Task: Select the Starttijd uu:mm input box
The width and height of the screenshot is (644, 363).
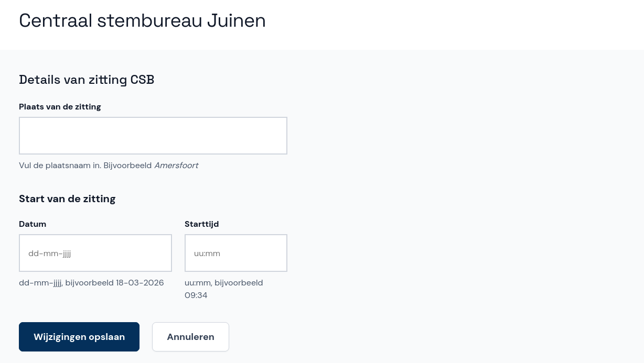Action: (236, 253)
